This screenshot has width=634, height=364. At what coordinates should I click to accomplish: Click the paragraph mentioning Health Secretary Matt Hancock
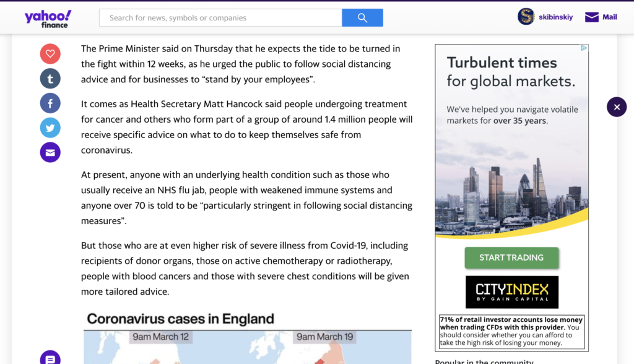pyautogui.click(x=246, y=127)
